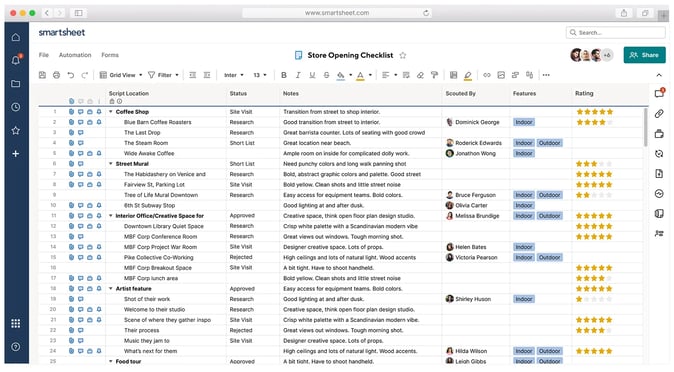Screen dimensions: 674x372
Task: Open the alignment dropdown arrow
Action: tap(395, 75)
